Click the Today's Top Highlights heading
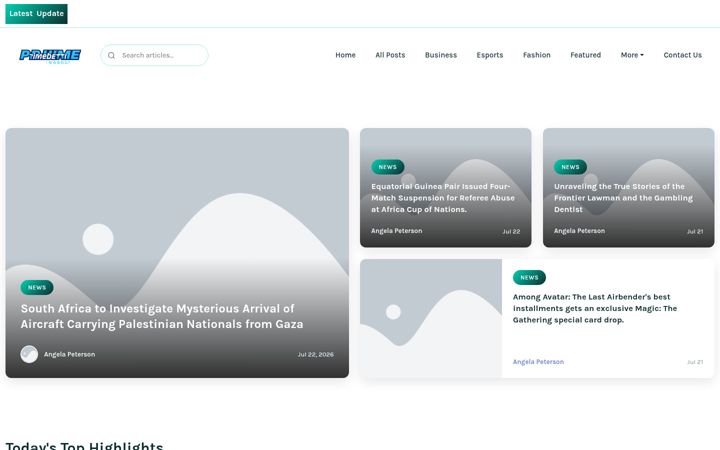Image resolution: width=720 pixels, height=450 pixels. (84, 445)
